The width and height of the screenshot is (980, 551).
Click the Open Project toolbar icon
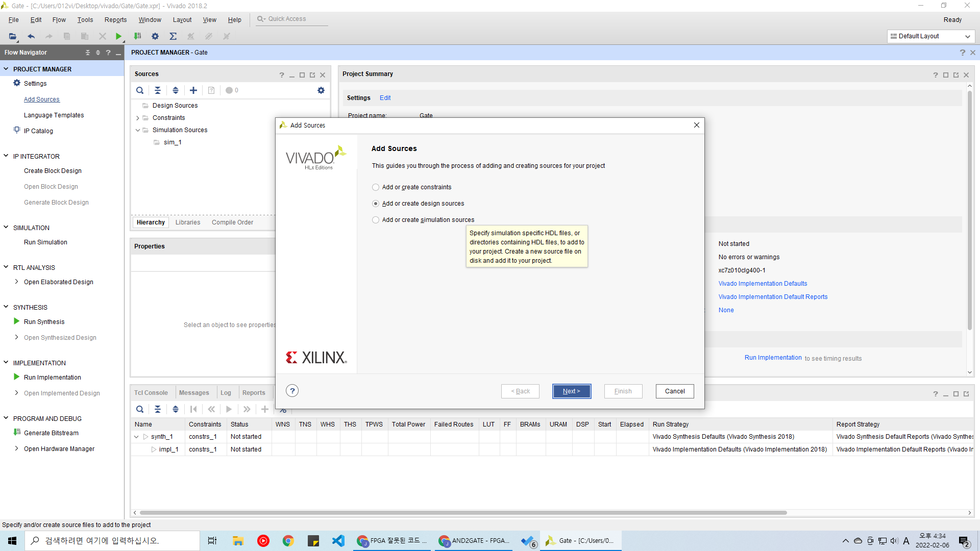[x=12, y=36]
